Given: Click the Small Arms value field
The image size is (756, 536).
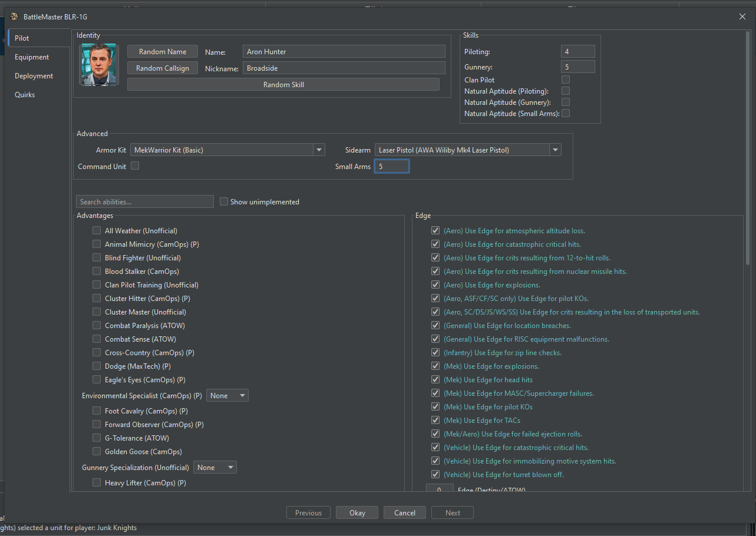Looking at the screenshot, I should click(x=392, y=167).
